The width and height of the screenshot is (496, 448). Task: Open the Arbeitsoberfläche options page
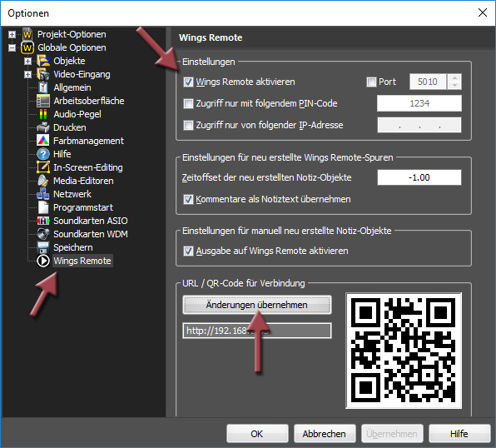pyautogui.click(x=89, y=101)
